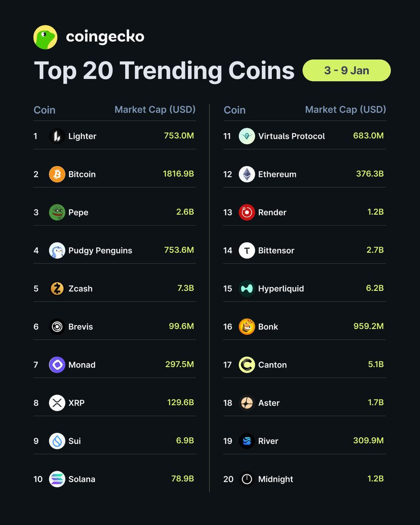Click the Ethereum diamond icon
The image size is (420, 525).
pos(247,174)
